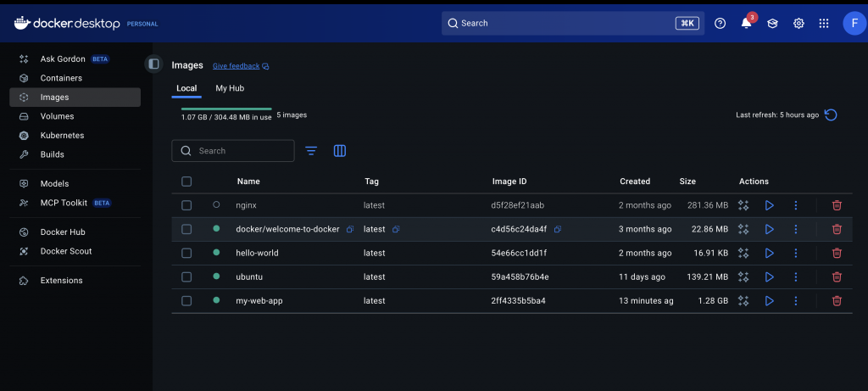Delete the nginx image
This screenshot has height=391, width=868.
[837, 205]
